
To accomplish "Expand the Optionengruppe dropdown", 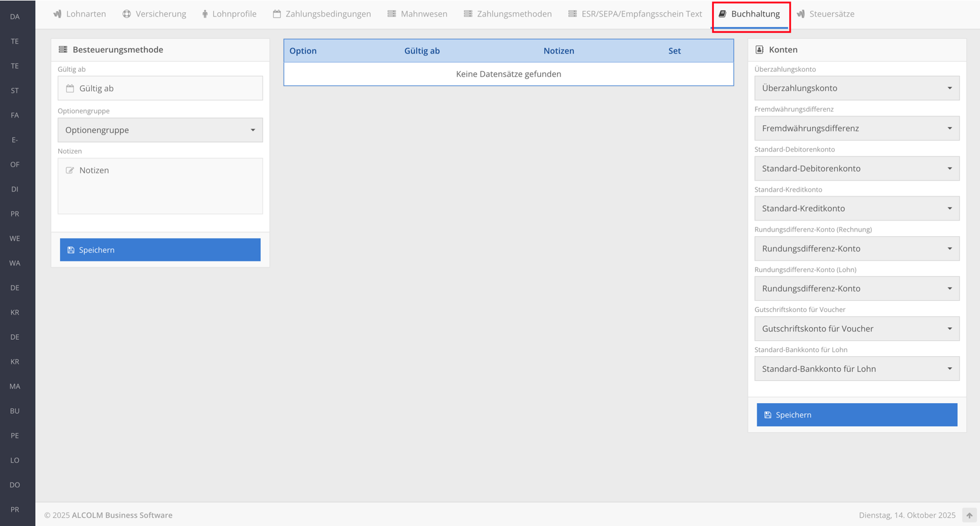I will 160,130.
